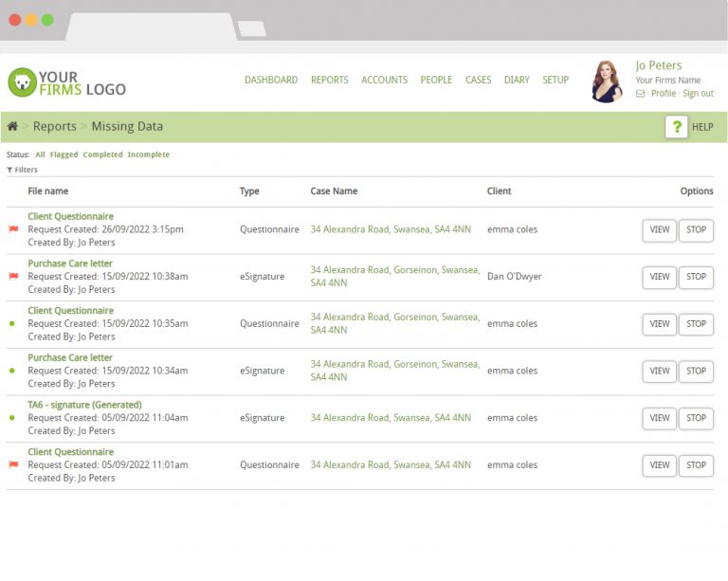Click Your Firms Logo lion icon

[21, 82]
